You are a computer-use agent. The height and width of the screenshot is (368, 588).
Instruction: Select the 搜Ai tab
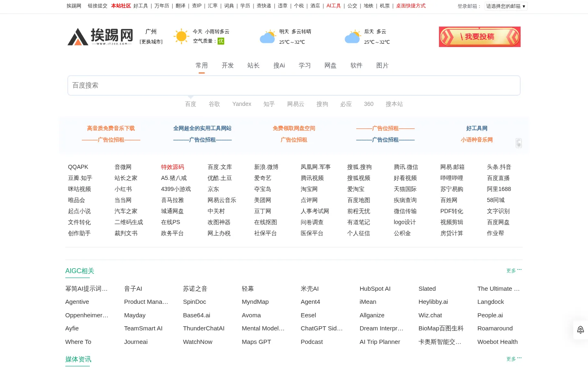coord(279,65)
